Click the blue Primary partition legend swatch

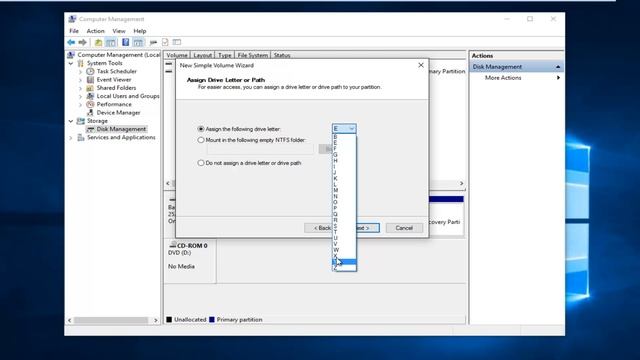point(212,320)
